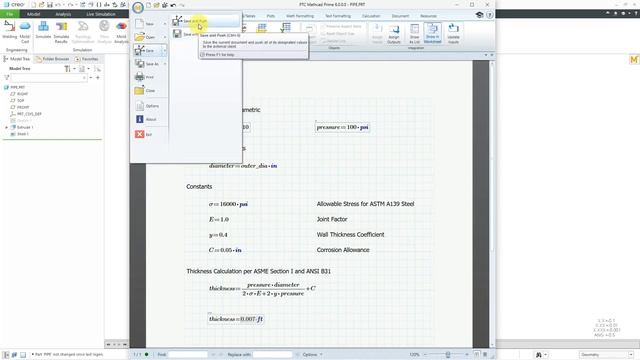
Task: Click the Mathcad application button
Action: coord(138,7)
